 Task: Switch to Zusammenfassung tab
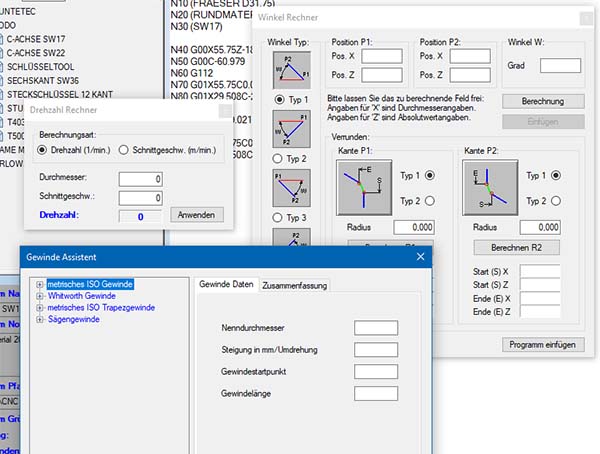point(295,286)
